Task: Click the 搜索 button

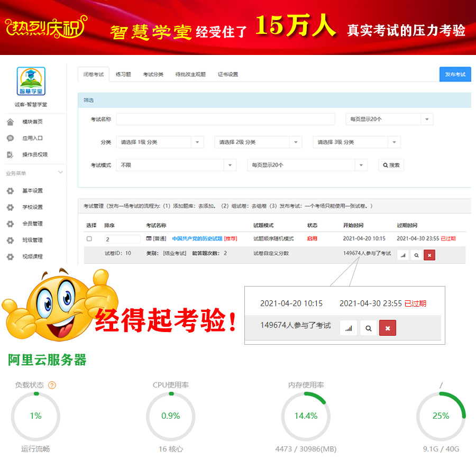Action: 391,165
